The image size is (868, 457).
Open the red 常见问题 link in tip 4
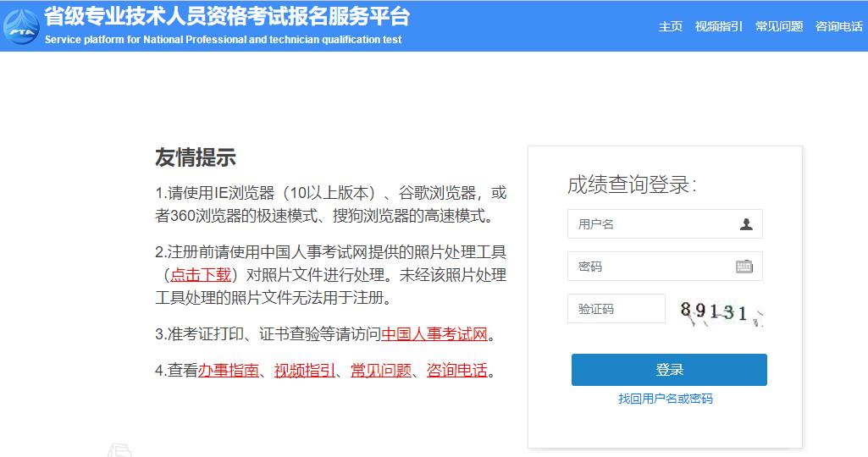(x=381, y=371)
